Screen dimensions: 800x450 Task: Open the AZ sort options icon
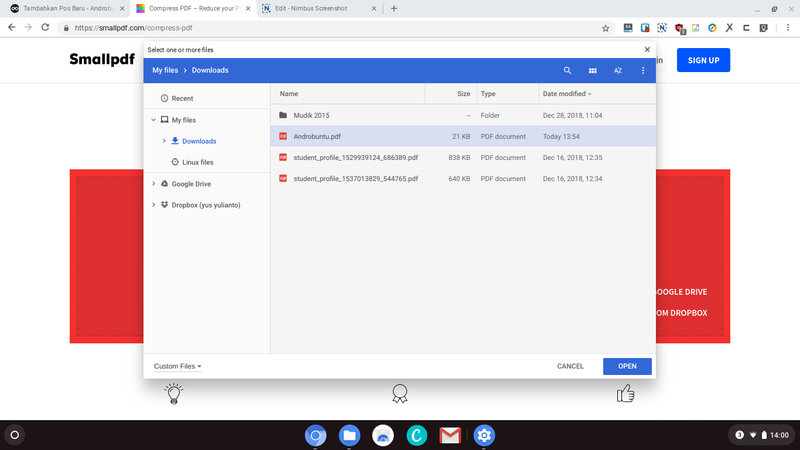pos(618,70)
